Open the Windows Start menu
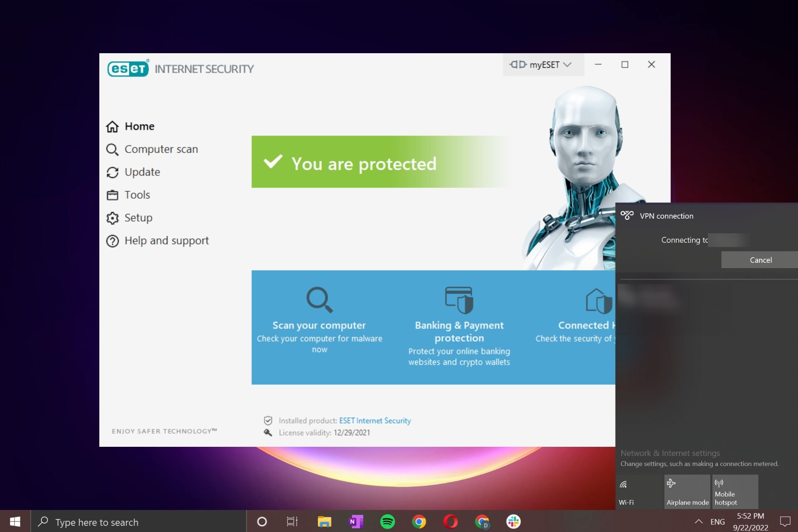This screenshot has height=532, width=798. pos(15,522)
